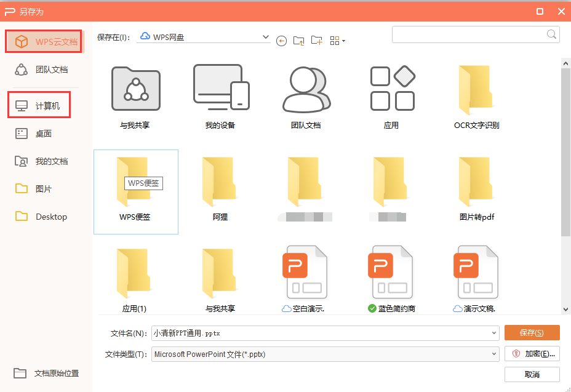Open OCR文字识别 folder
This screenshot has width=571, height=392.
476,97
